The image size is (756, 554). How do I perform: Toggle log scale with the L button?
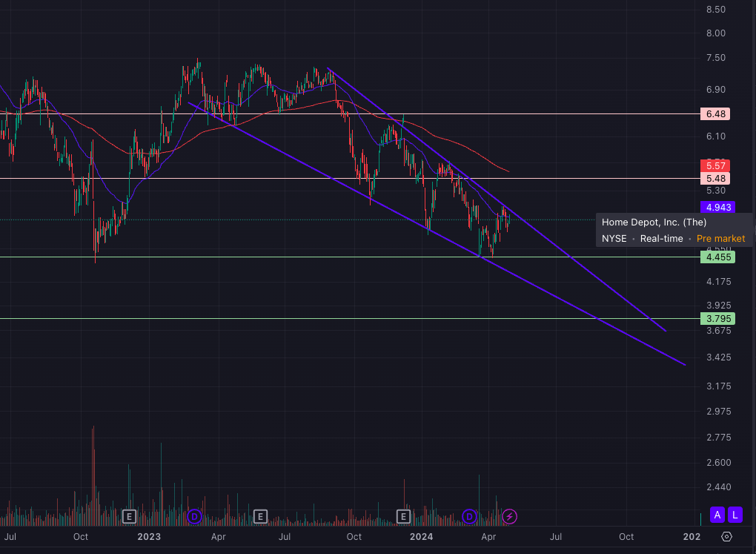click(735, 514)
